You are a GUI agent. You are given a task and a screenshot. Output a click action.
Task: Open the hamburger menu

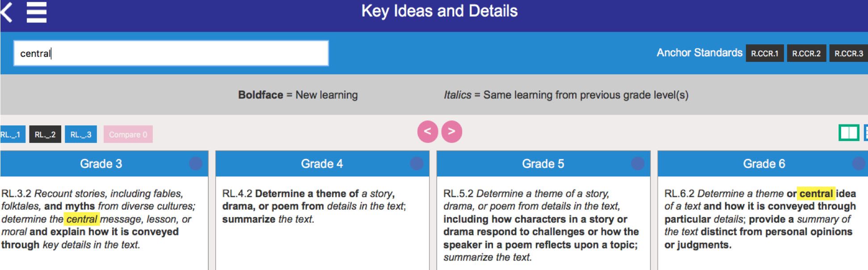pos(37,12)
